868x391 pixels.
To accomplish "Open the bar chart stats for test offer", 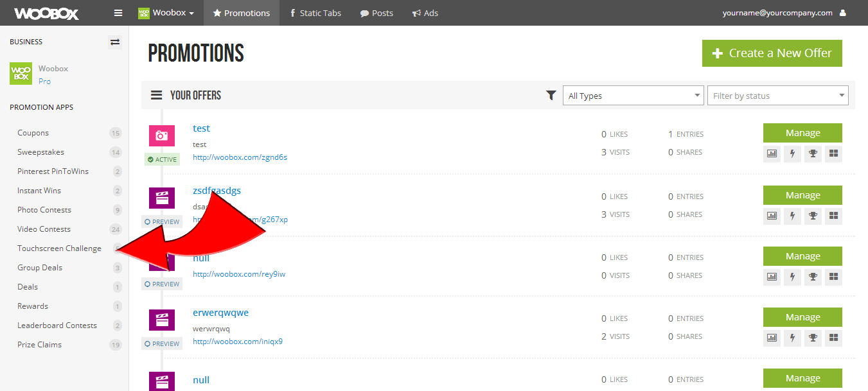I will click(x=772, y=154).
